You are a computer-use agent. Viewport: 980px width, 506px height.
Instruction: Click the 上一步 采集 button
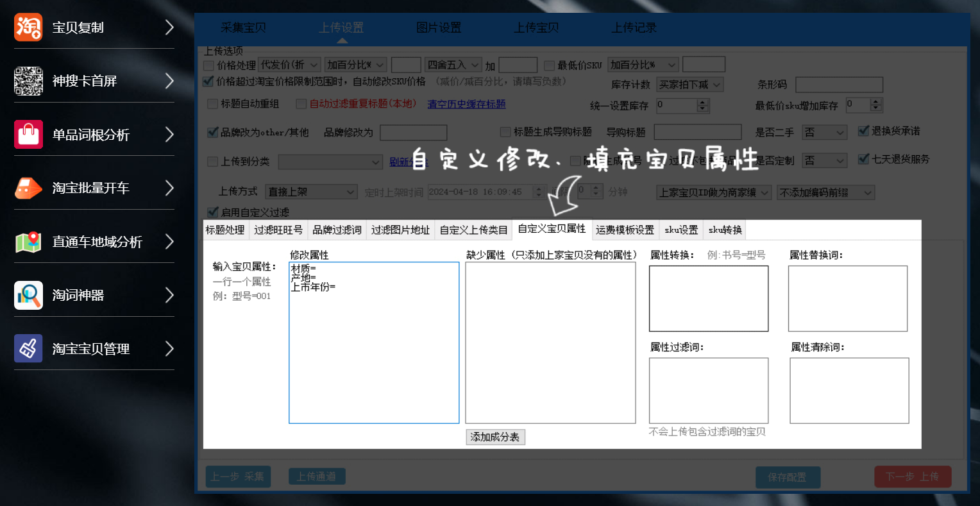(x=238, y=476)
